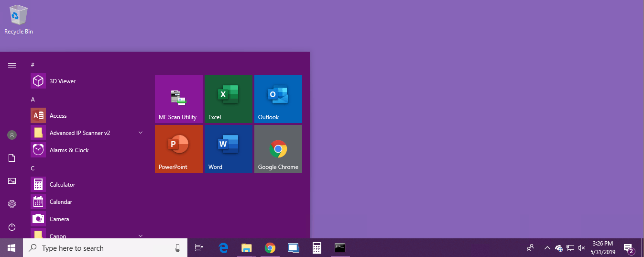The image size is (644, 257).
Task: Open the Action Center notifications icon
Action: [x=629, y=248]
